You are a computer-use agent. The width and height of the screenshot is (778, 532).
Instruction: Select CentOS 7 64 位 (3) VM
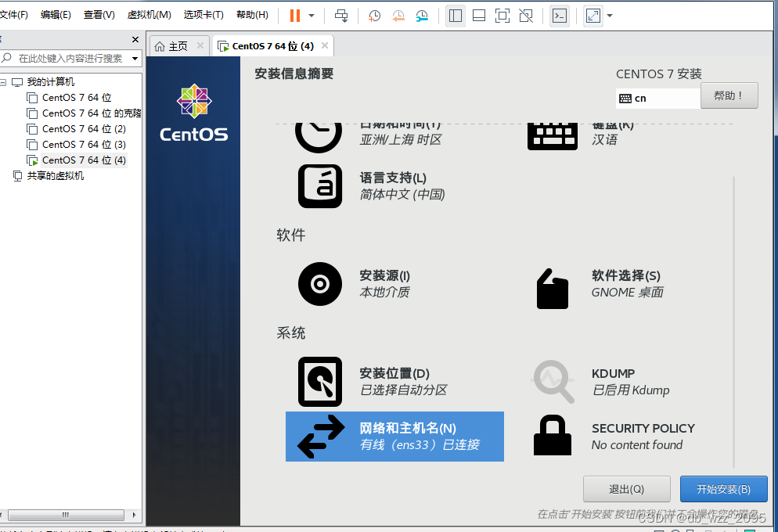click(x=84, y=145)
